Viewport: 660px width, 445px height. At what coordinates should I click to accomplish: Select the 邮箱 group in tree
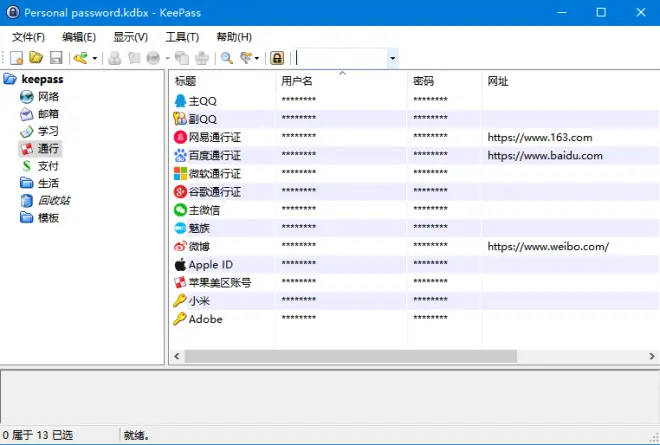coord(48,114)
